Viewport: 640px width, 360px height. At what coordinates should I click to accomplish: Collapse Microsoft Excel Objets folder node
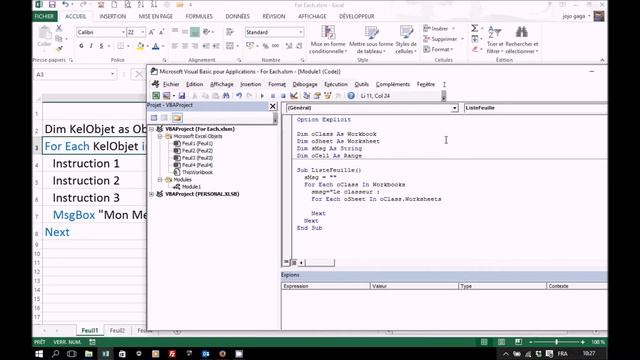coord(160,136)
